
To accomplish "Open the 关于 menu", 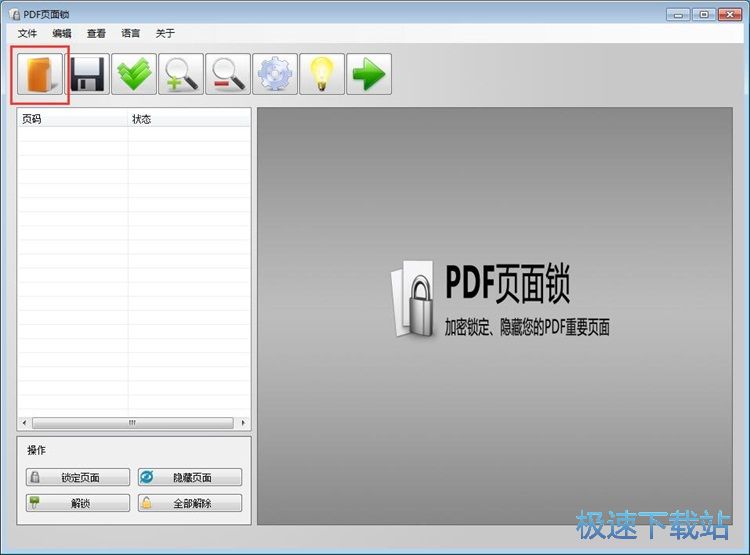I will point(165,33).
